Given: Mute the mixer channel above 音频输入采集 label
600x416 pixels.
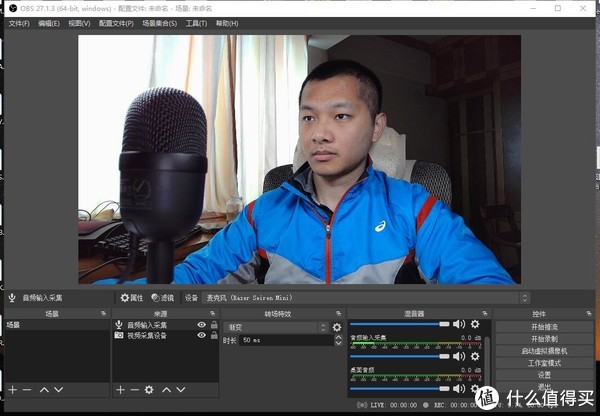Looking at the screenshot, I should pos(459,324).
